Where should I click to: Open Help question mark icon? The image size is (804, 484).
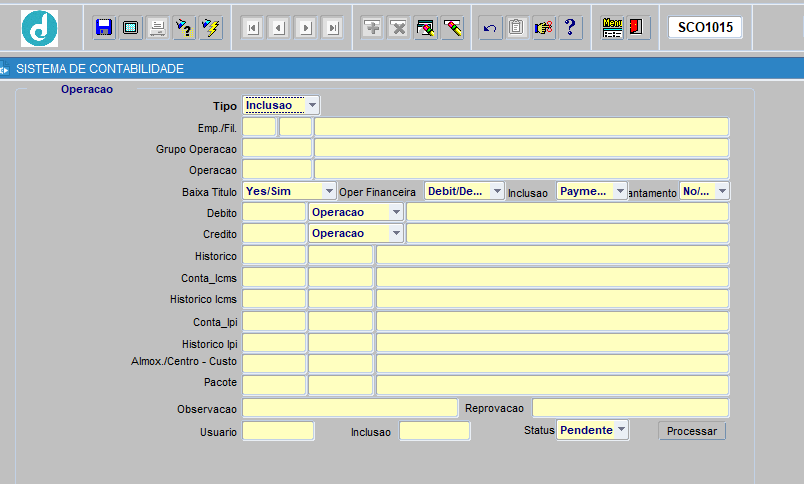click(x=570, y=28)
